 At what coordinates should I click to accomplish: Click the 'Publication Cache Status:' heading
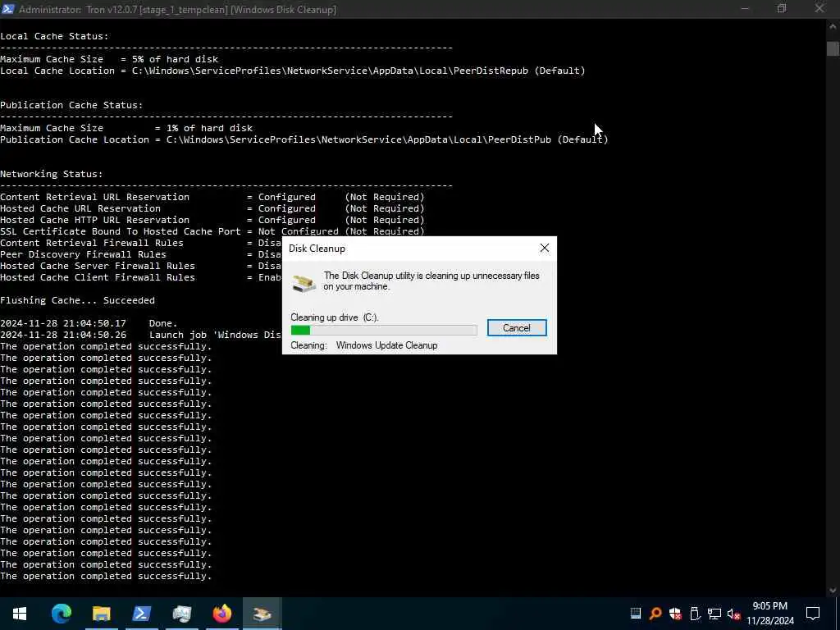(x=71, y=105)
